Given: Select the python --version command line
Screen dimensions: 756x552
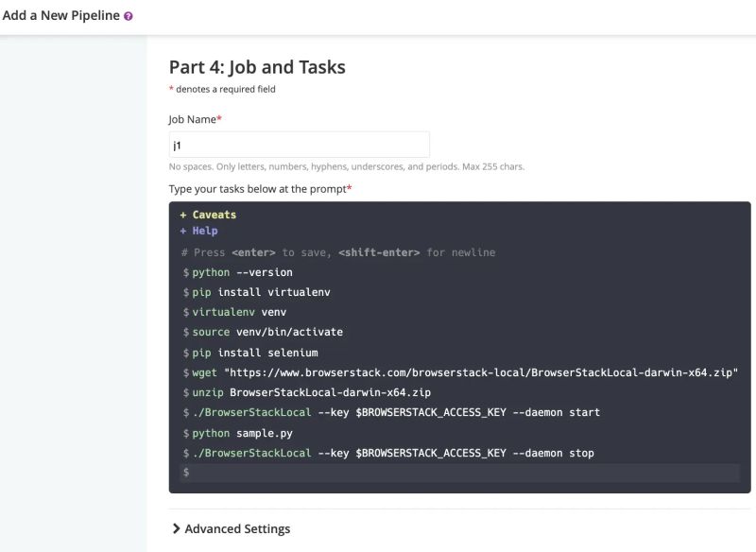Looking at the screenshot, I should coord(239,272).
